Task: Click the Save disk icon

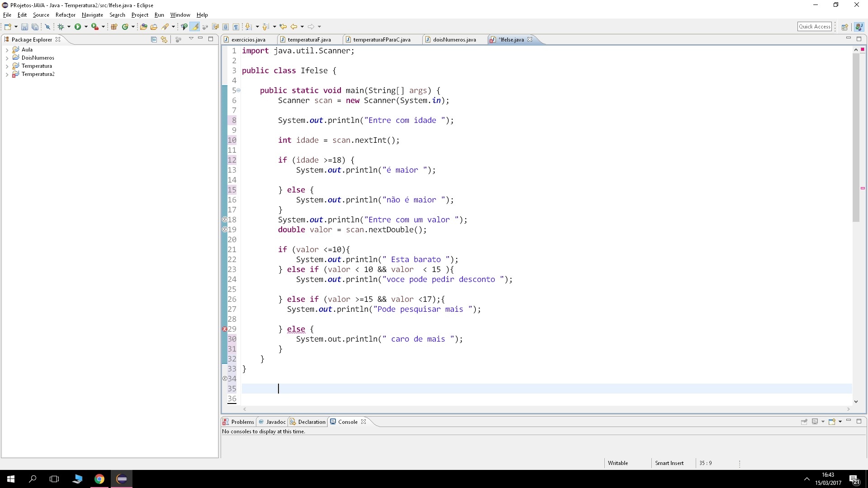Action: pos(24,27)
